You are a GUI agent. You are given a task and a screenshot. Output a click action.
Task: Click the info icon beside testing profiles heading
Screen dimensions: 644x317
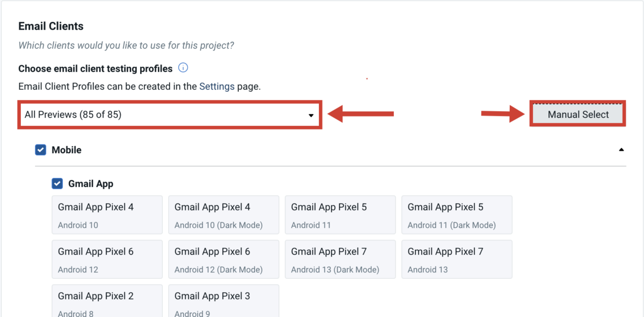tap(182, 68)
